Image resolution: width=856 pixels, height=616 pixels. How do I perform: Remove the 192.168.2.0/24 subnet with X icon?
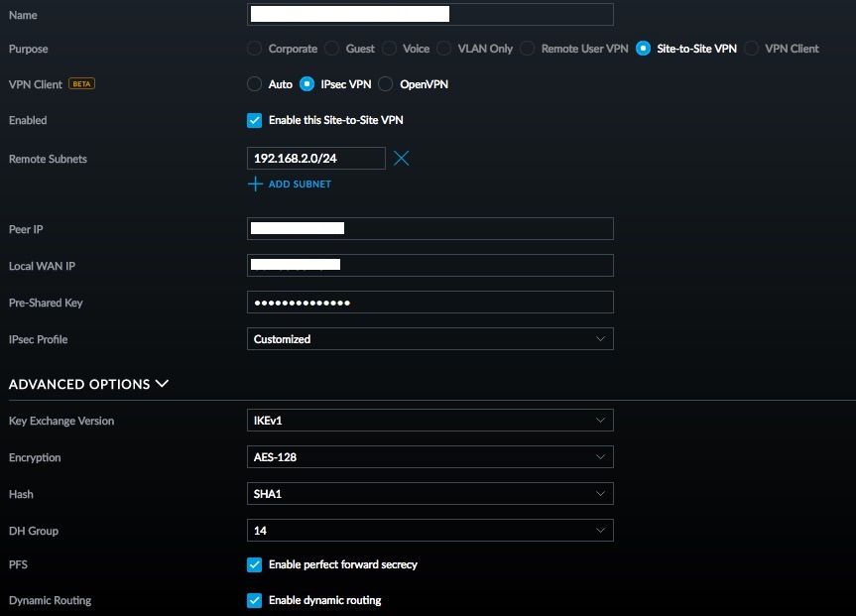tap(401, 159)
